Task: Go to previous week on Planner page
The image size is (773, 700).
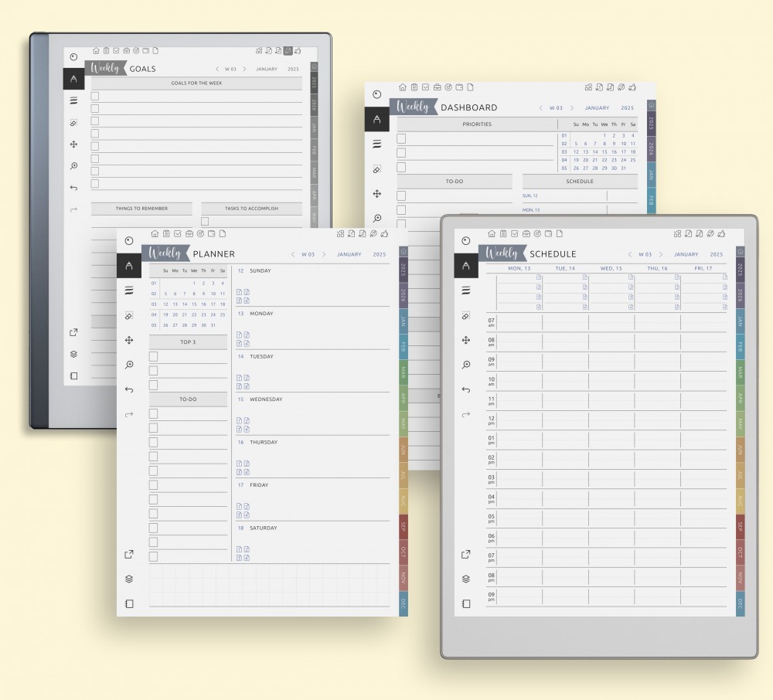Action: pyautogui.click(x=293, y=254)
